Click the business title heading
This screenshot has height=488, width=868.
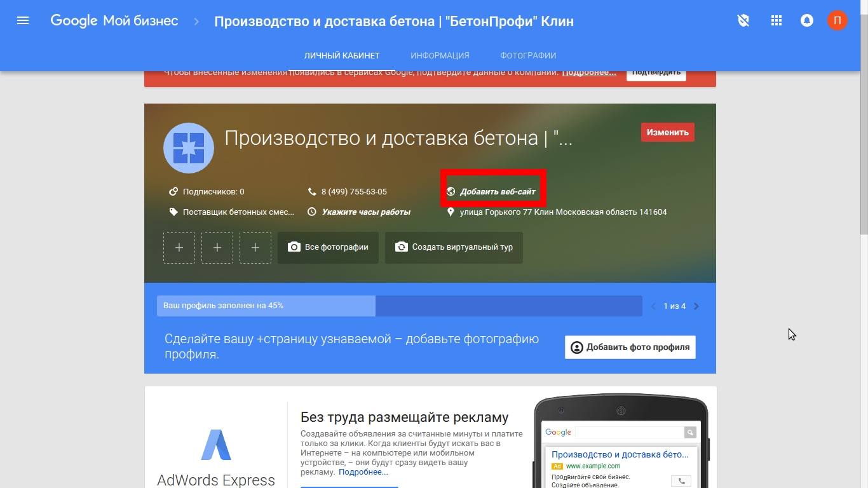(399, 138)
